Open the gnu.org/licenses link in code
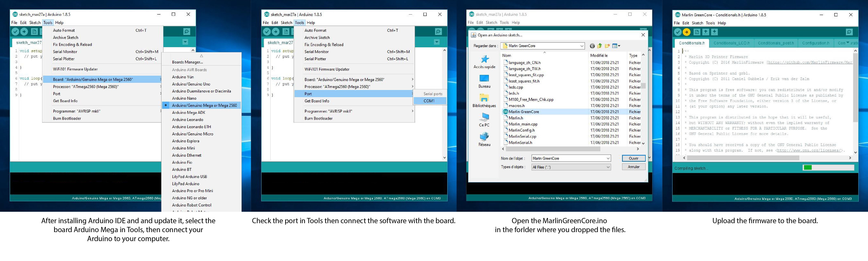This screenshot has width=868, height=261. click(810, 151)
